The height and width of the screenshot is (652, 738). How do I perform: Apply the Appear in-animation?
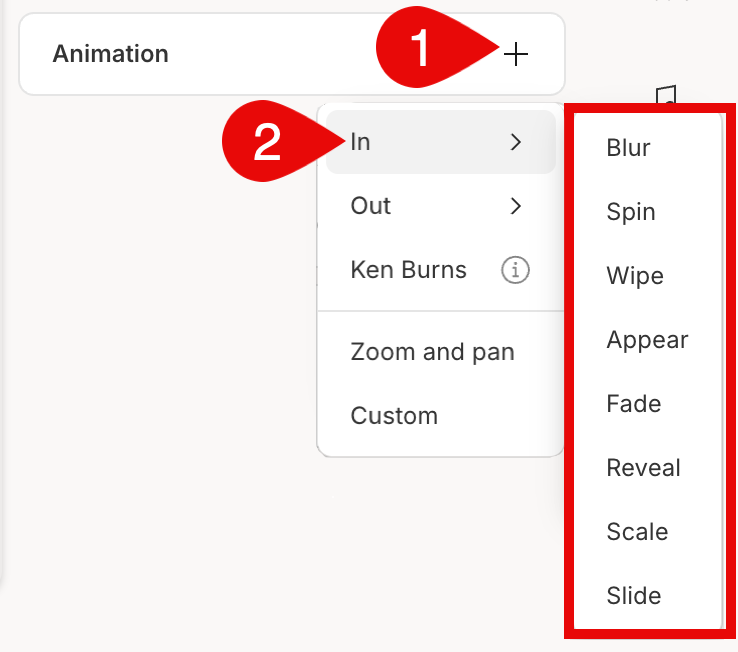[648, 340]
